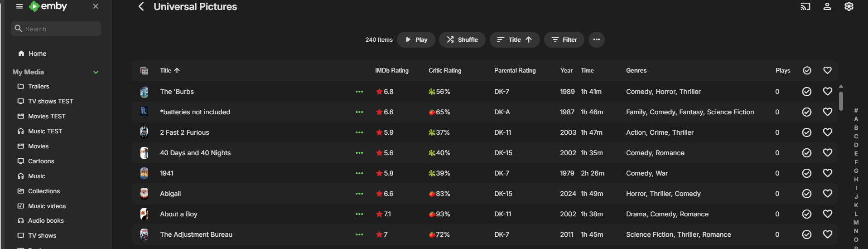The width and height of the screenshot is (868, 249).
Task: Click the Play button
Action: (x=416, y=39)
